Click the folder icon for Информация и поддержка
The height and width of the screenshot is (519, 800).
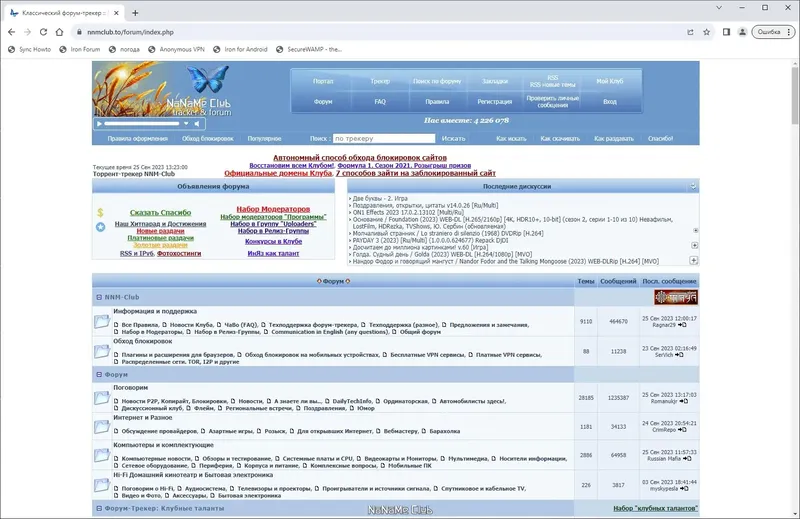pos(102,321)
